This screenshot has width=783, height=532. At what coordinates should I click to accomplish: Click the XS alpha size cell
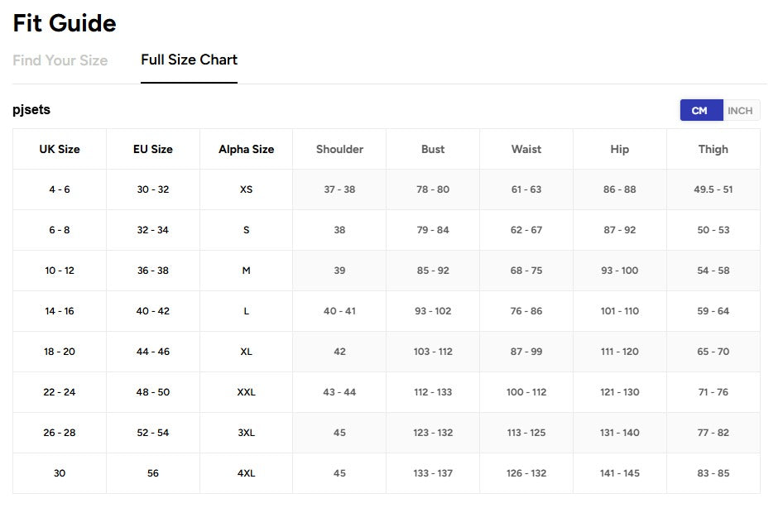tap(246, 189)
